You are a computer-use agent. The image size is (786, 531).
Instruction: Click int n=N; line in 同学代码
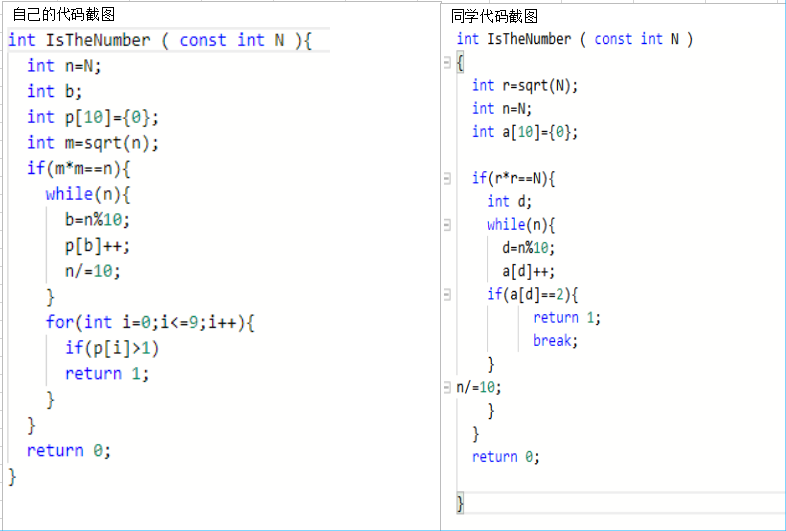point(502,109)
